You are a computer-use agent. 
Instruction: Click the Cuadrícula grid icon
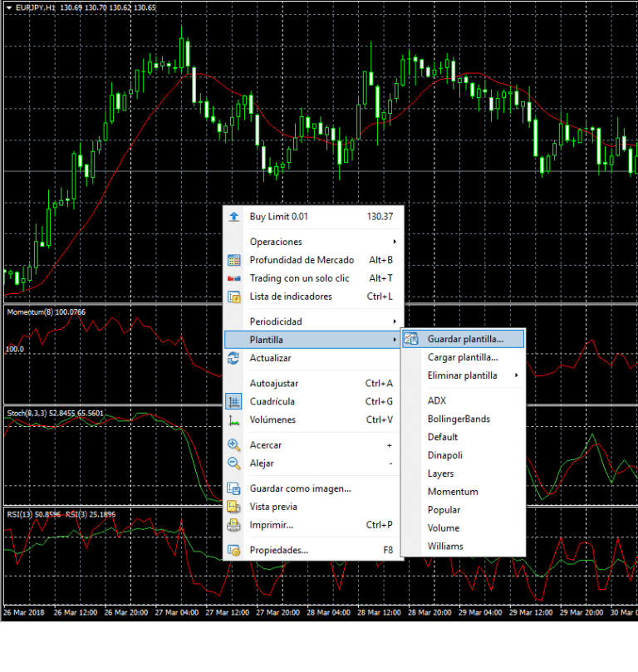coord(234,402)
